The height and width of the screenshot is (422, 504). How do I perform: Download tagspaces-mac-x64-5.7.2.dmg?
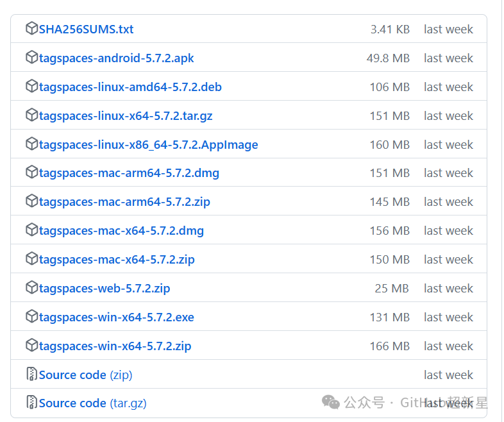[x=121, y=231]
